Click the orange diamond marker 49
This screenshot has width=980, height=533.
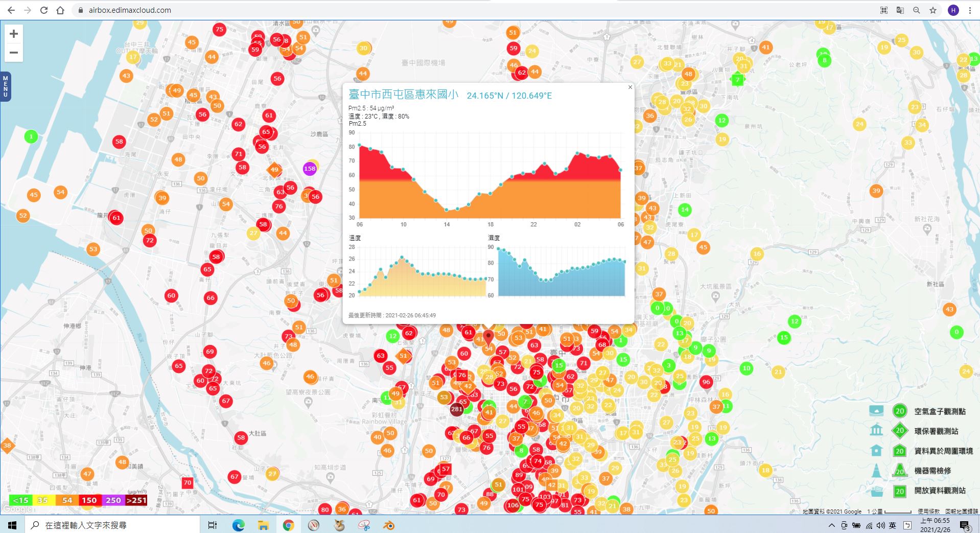tap(274, 170)
